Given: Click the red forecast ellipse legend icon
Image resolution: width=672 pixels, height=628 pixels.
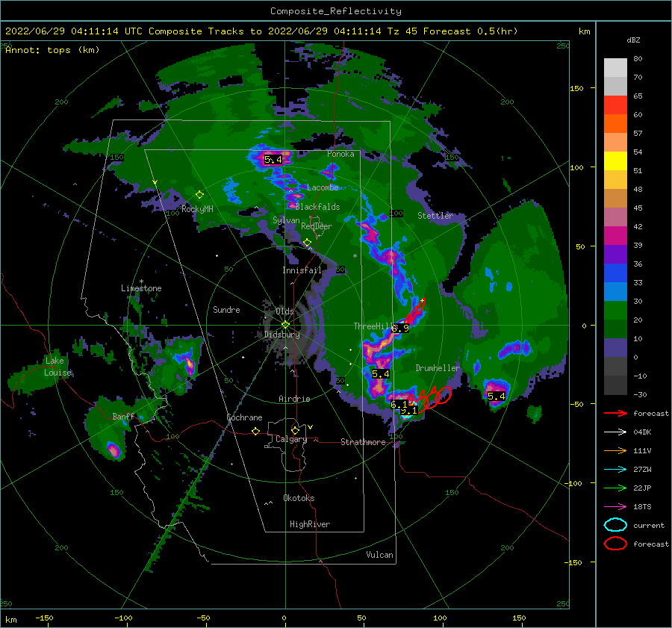Looking at the screenshot, I should point(615,544).
